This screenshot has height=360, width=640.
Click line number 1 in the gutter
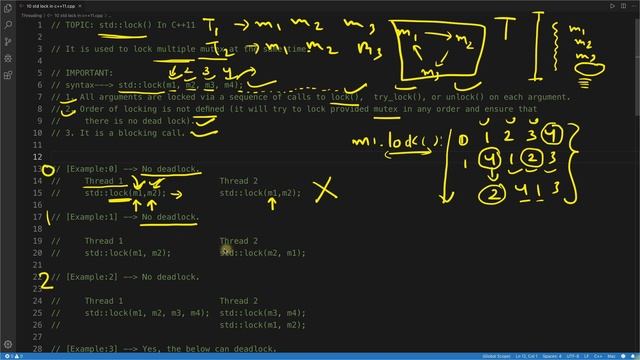(40, 25)
